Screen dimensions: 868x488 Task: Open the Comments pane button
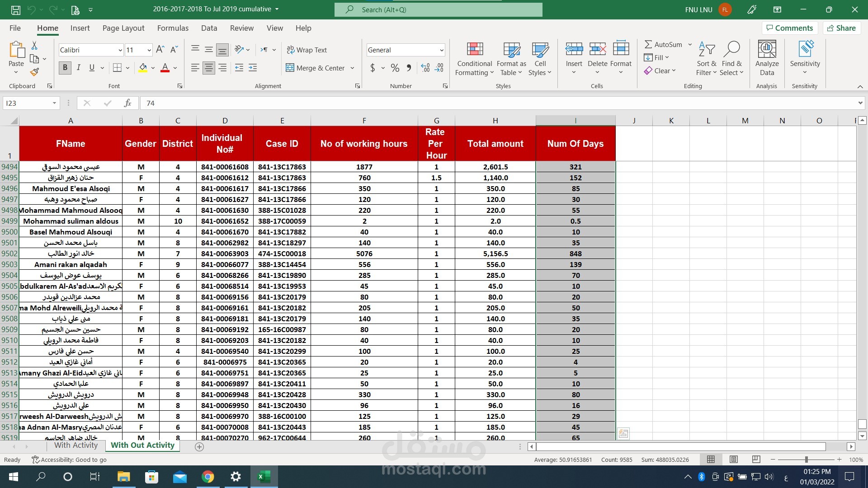789,28
